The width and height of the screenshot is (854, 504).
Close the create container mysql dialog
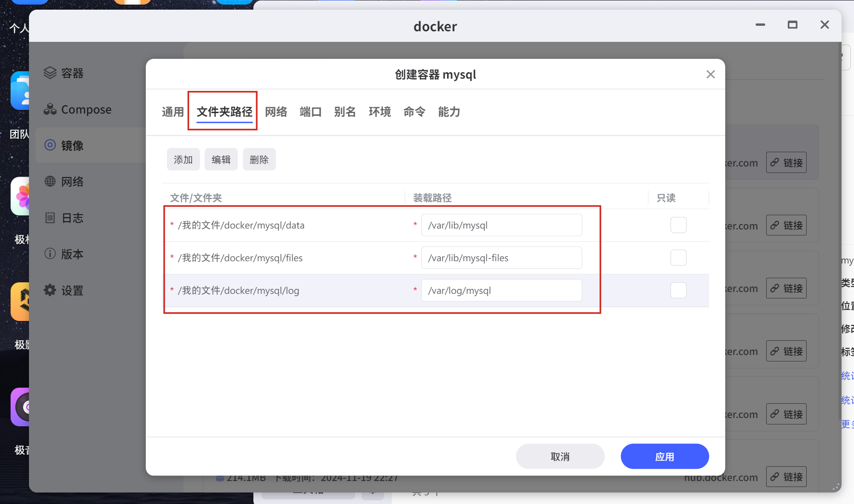click(711, 74)
